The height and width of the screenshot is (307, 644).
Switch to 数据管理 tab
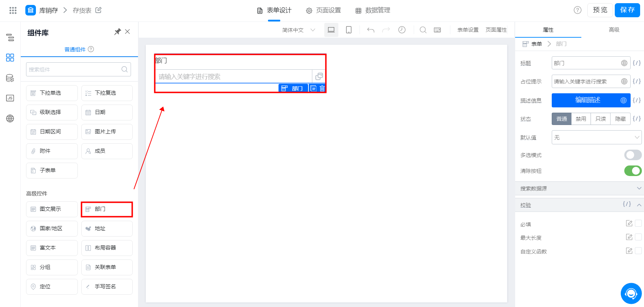click(373, 10)
